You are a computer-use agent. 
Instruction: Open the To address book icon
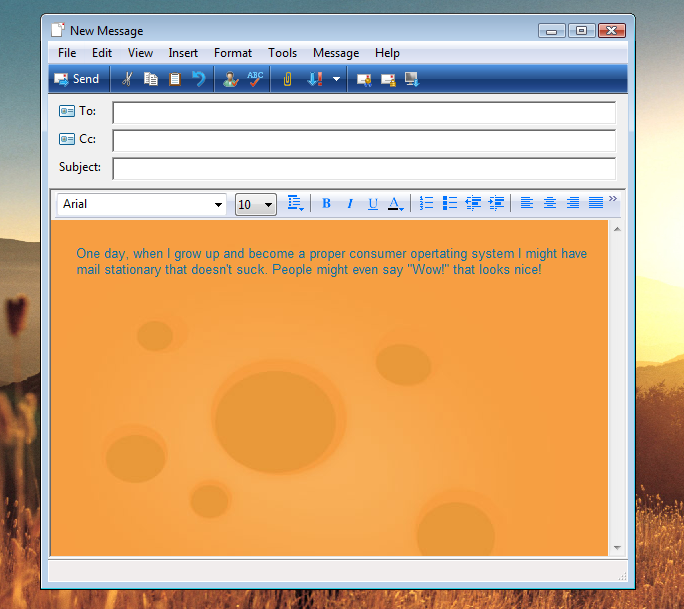coord(67,111)
